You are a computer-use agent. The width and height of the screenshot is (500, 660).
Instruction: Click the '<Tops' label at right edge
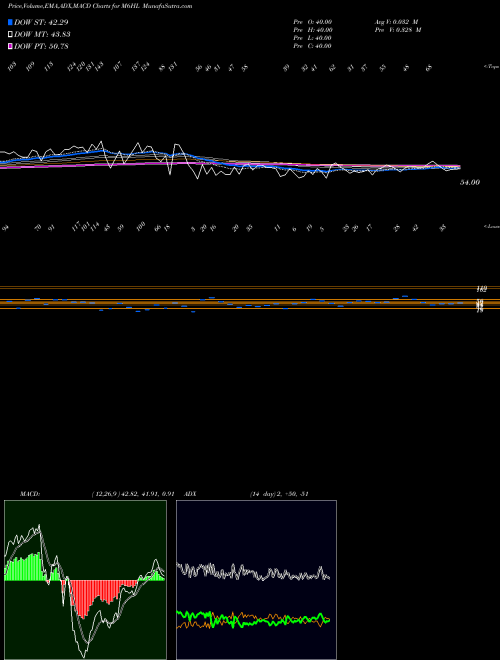[491, 67]
